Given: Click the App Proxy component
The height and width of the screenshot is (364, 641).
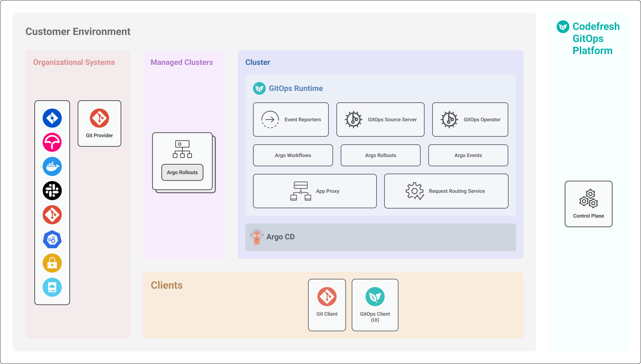Looking at the screenshot, I should [x=314, y=191].
